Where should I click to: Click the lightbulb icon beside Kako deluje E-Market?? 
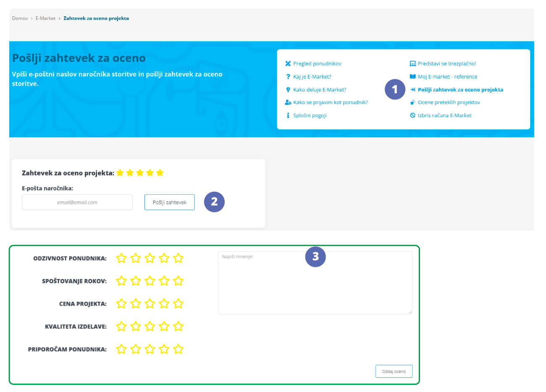[288, 90]
